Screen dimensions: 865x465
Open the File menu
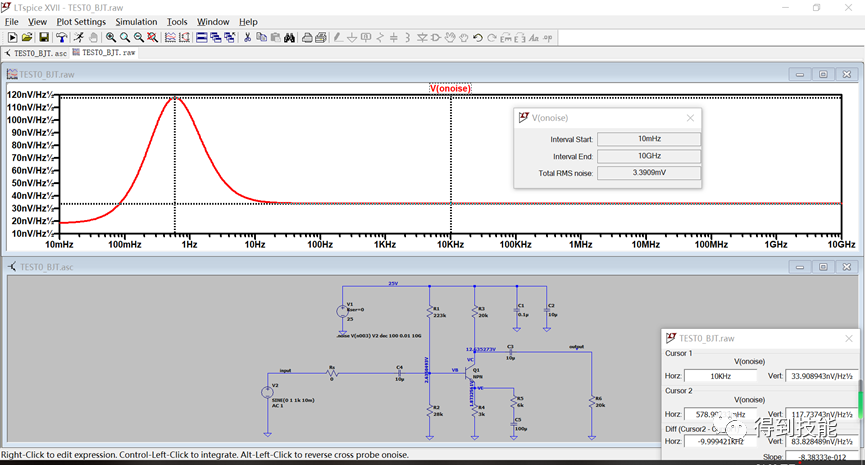click(12, 22)
